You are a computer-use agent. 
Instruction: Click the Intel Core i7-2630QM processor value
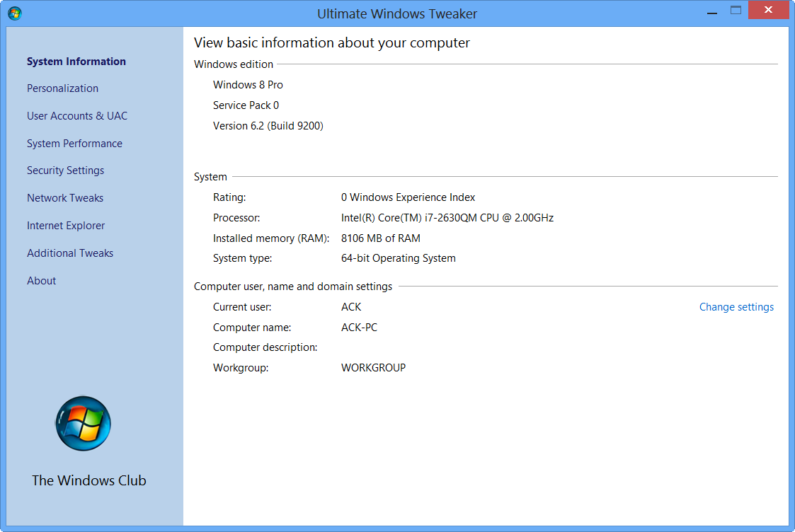[447, 218]
